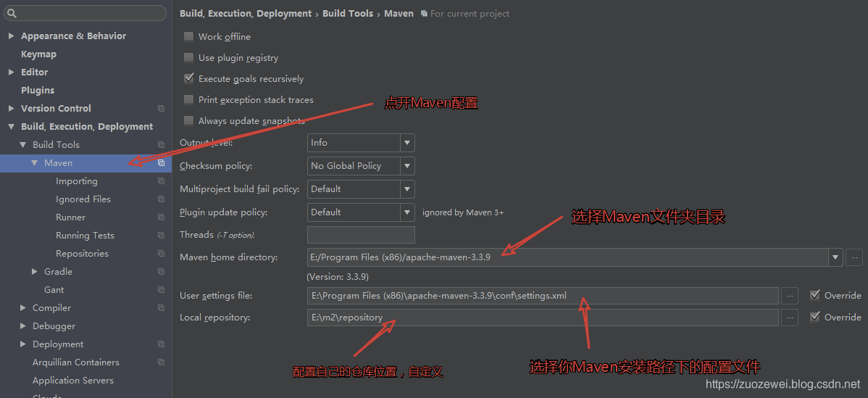Image resolution: width=868 pixels, height=398 pixels.
Task: Select Running Tests under Maven
Action: tap(85, 236)
